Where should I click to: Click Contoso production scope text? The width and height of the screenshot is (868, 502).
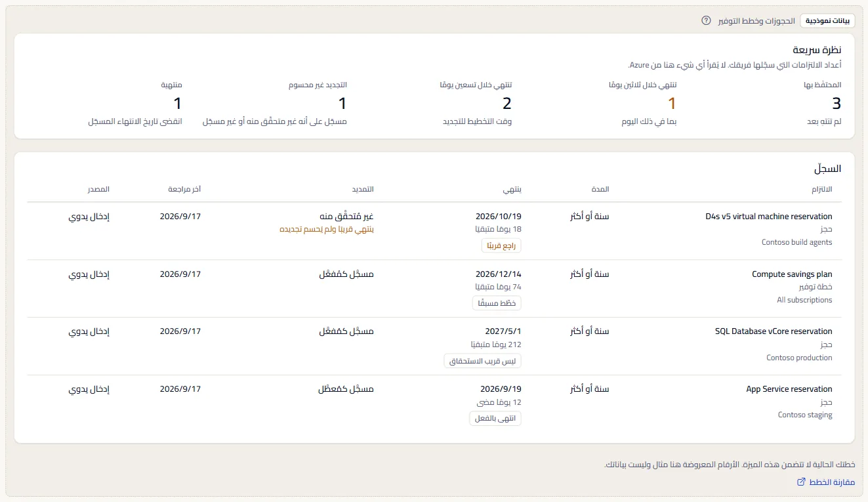tap(799, 358)
